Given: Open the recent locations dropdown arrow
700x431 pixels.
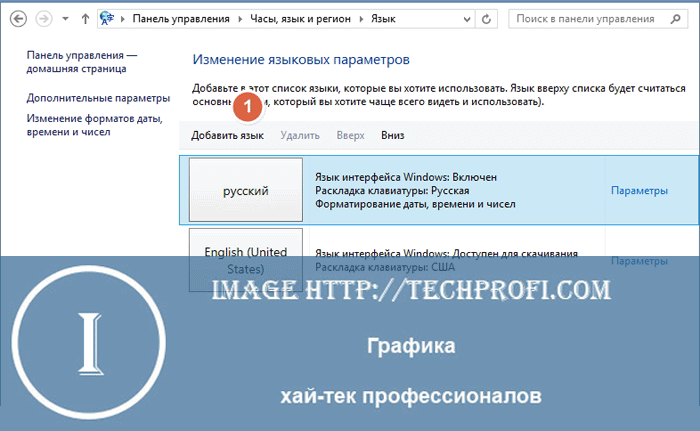Looking at the screenshot, I should click(64, 19).
